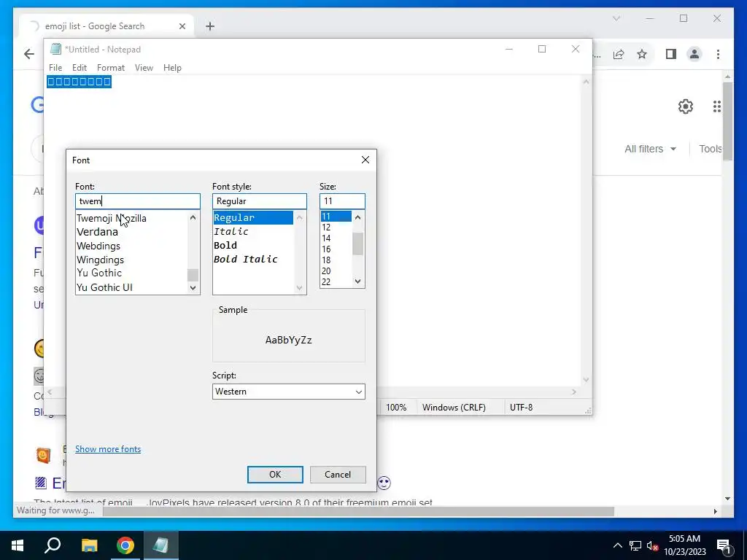
Task: Select Twemoji Mozilla in the font list
Action: point(111,218)
